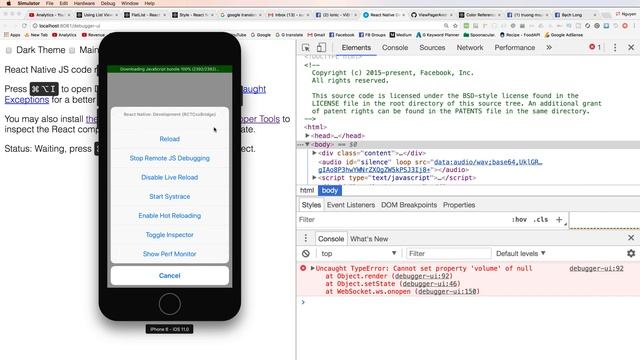The width and height of the screenshot is (640, 360).
Task: Select the inspect element picker icon
Action: [306, 47]
